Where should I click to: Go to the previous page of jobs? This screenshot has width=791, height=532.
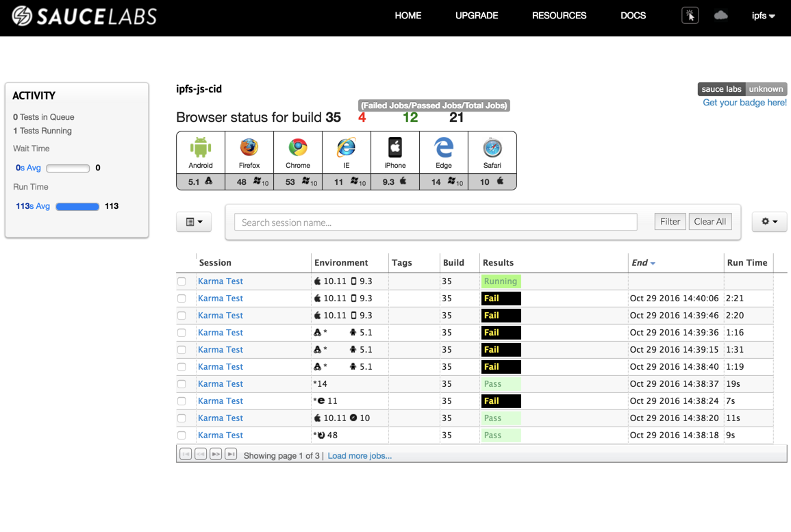point(201,455)
